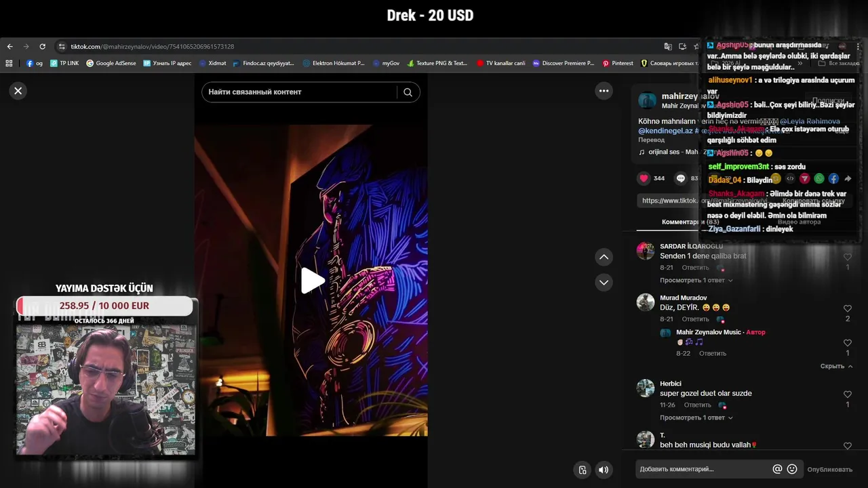The width and height of the screenshot is (868, 488).
Task: Click the site info icon in address bar
Action: 62,47
